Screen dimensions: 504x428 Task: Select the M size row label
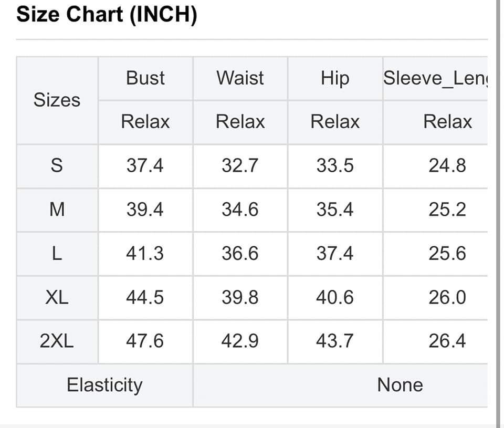(57, 210)
